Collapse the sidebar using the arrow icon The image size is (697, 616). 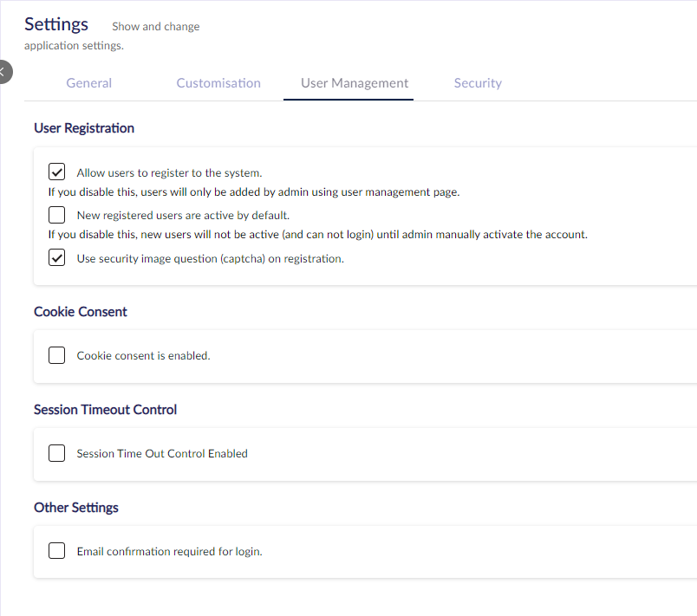point(3,72)
